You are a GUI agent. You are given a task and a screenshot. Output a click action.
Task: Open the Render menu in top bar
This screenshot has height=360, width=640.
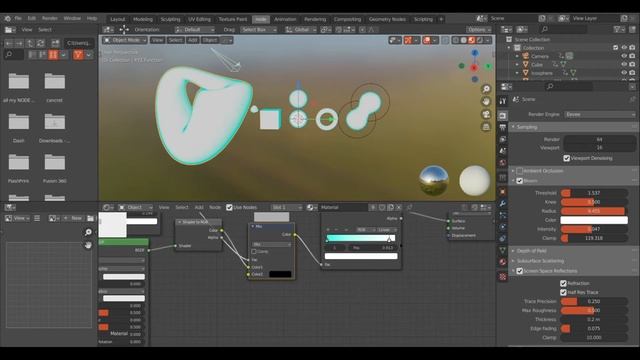(x=50, y=19)
